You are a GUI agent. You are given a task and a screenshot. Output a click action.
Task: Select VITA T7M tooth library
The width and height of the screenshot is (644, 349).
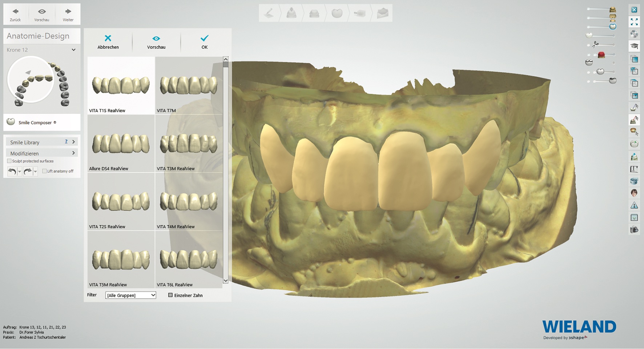(189, 85)
